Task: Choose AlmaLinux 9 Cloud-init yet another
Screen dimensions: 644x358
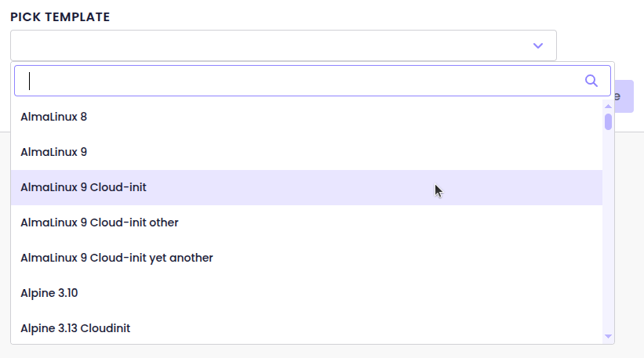Action: point(307,258)
